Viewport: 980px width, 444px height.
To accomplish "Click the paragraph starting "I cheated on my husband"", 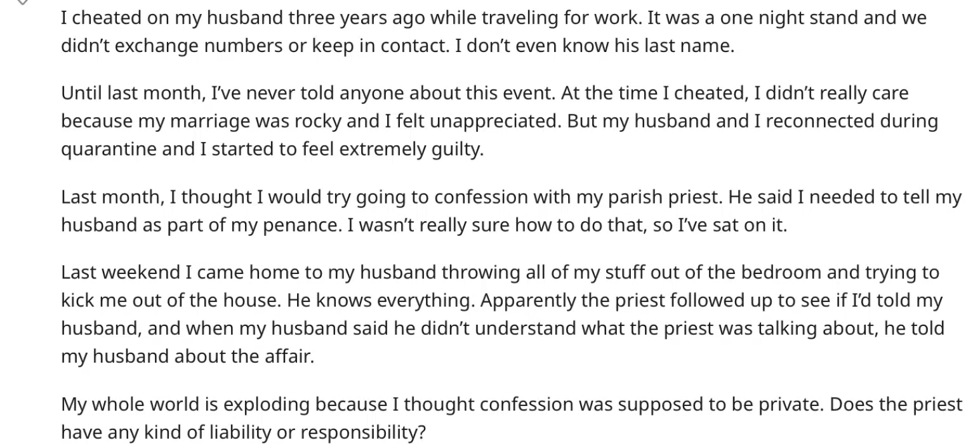I will coord(493,32).
